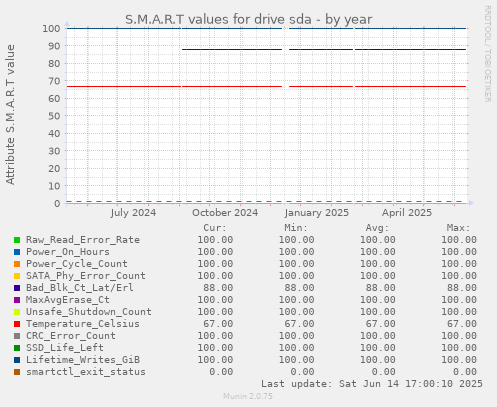Screen dimensions: 497x407
Task: Select the SSD_Life_Left legend label
Action: (65, 348)
